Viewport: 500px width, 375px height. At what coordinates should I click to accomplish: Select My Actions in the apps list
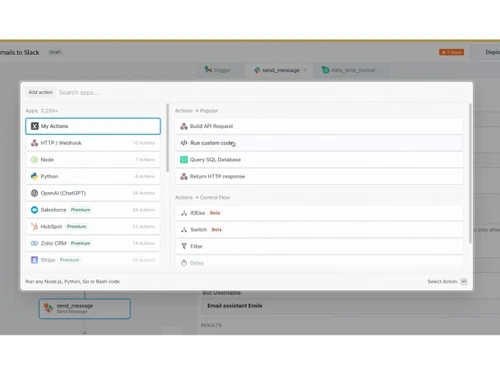coord(93,126)
